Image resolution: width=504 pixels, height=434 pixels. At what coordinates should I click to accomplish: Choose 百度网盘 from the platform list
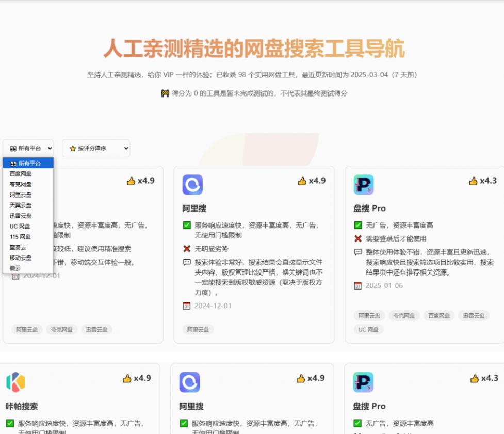[x=28, y=174]
